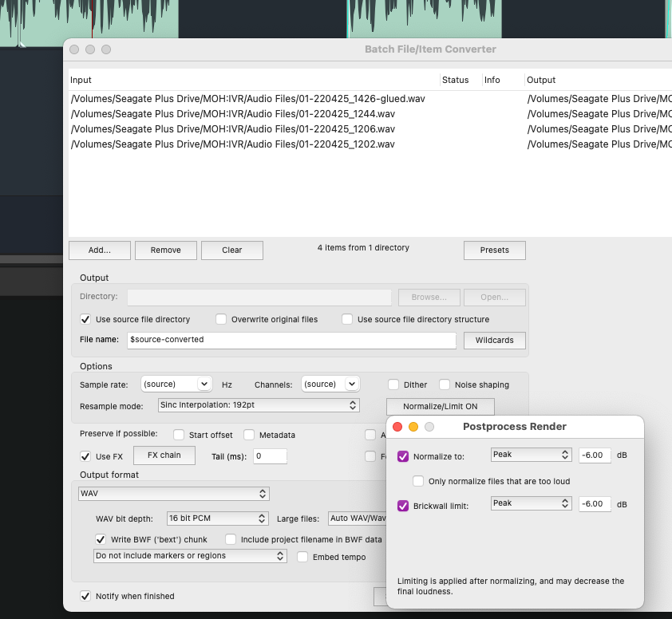Uncheck Normalize to in Postprocess Render
Image resolution: width=672 pixels, height=619 pixels.
point(403,456)
